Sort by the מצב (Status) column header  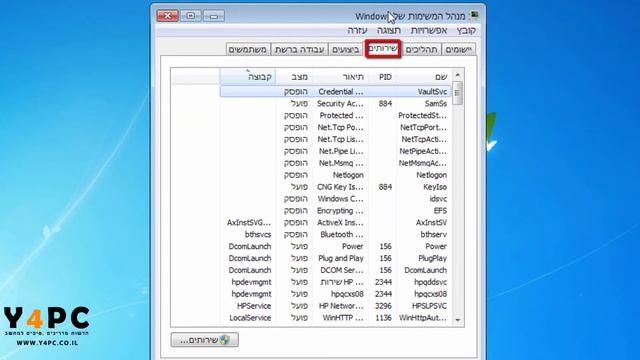point(295,77)
